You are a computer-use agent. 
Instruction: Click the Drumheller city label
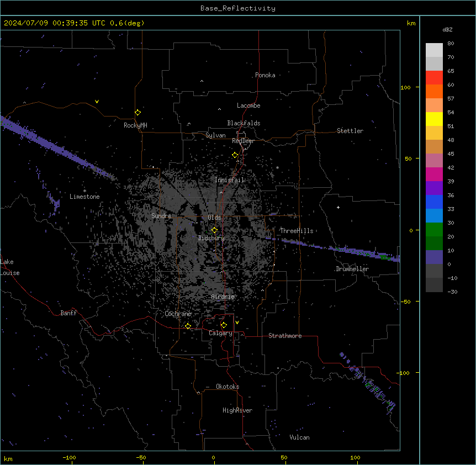pos(352,269)
